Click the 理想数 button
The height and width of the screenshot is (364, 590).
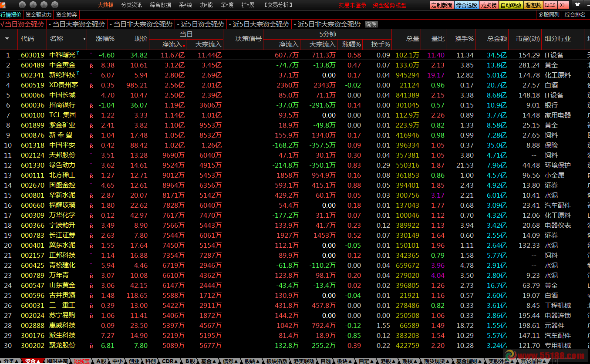[533, 5]
